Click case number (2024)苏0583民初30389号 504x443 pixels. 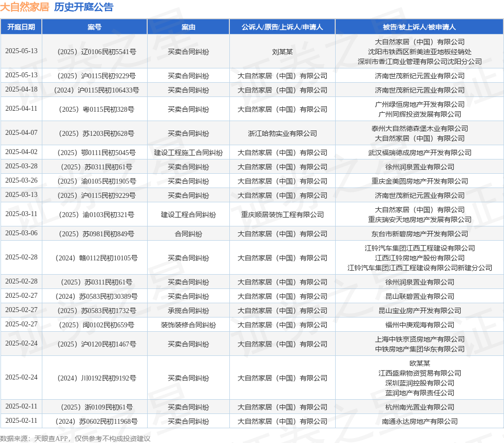coord(96,296)
